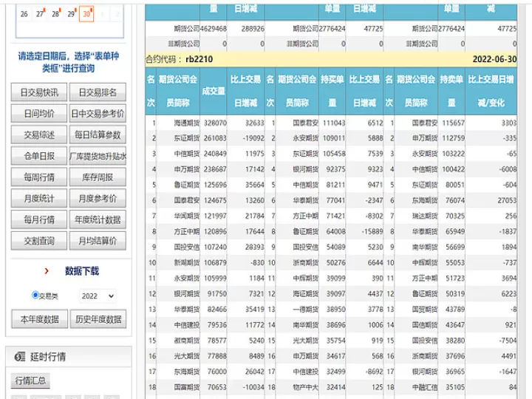532x399 pixels.
Task: Click position value 115657
Action: click(453, 123)
